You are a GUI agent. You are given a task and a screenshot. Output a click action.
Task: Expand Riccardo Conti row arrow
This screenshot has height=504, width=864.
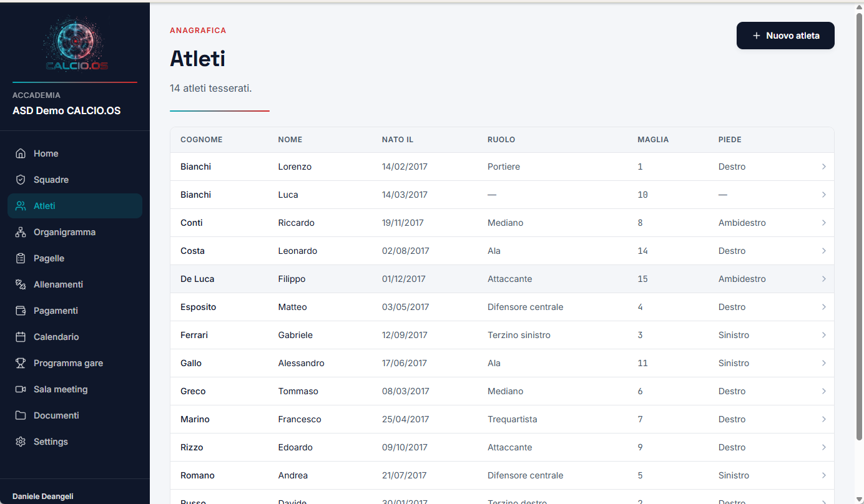point(824,223)
